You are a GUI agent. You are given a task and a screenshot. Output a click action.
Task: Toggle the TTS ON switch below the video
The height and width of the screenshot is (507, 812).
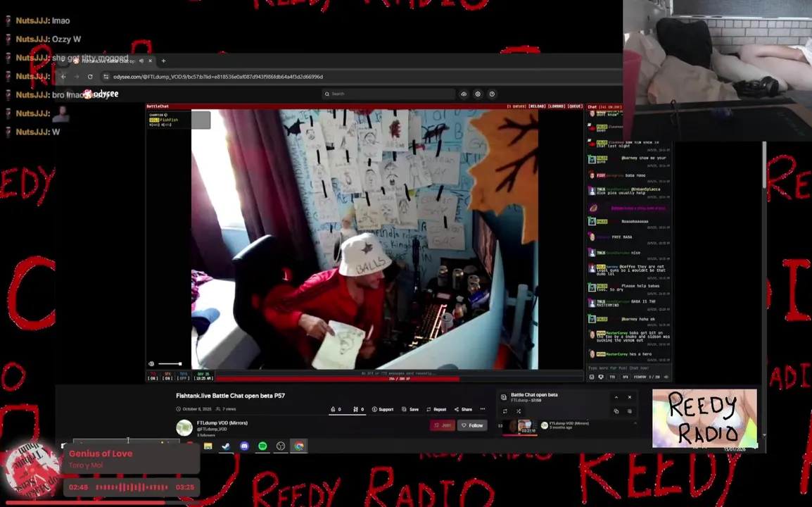click(x=153, y=376)
